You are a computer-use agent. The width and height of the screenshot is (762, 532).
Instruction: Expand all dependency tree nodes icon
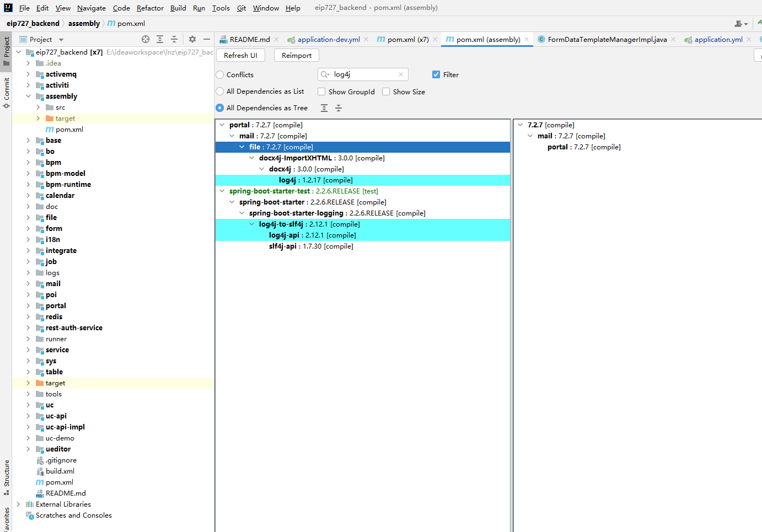(x=324, y=108)
